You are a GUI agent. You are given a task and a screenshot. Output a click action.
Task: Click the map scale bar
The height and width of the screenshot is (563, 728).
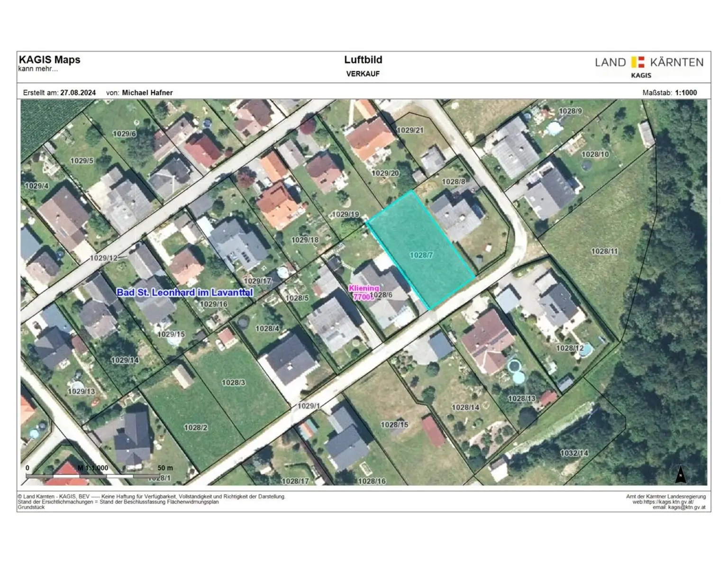[93, 475]
